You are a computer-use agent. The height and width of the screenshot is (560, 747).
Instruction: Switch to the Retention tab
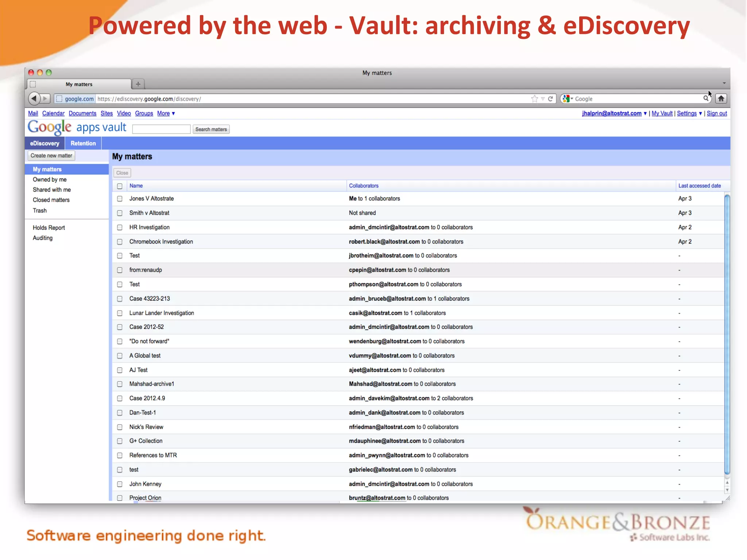(x=83, y=143)
